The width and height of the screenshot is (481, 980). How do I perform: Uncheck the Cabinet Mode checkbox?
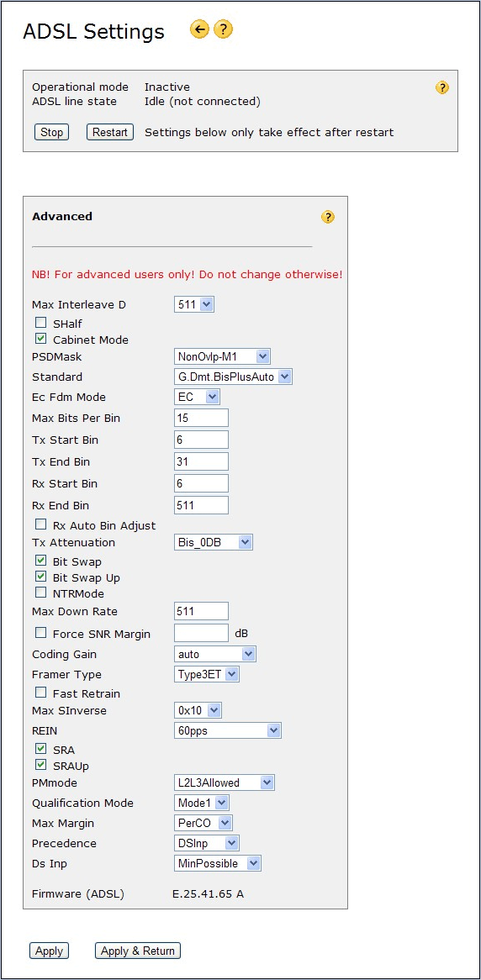[x=40, y=339]
